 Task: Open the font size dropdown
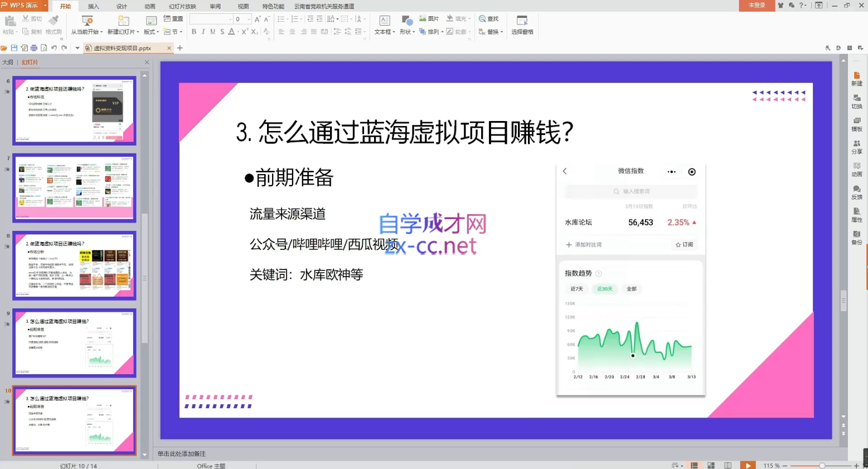[249, 20]
